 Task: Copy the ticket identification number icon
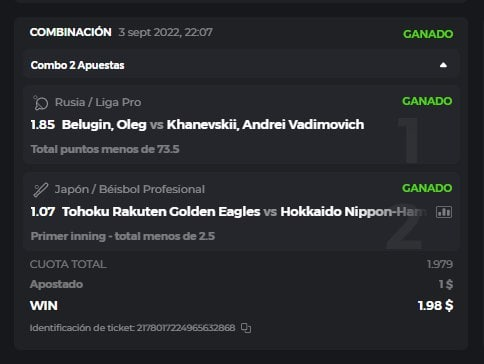(246, 328)
